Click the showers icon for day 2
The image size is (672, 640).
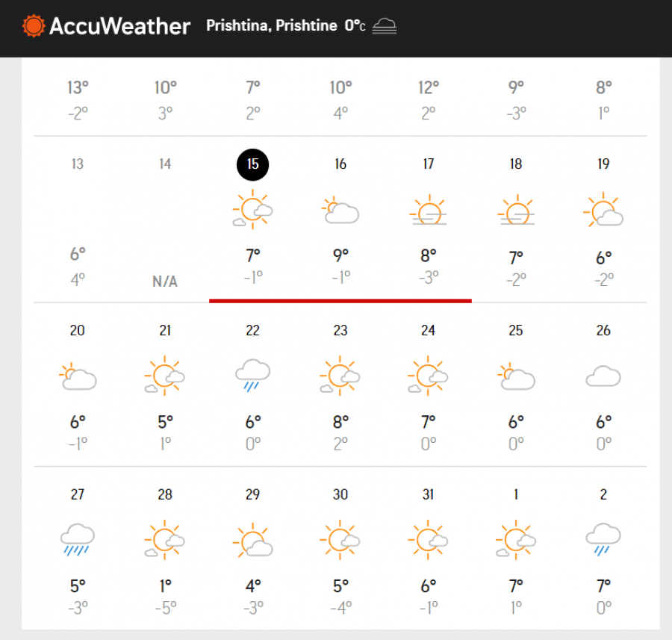tap(603, 540)
